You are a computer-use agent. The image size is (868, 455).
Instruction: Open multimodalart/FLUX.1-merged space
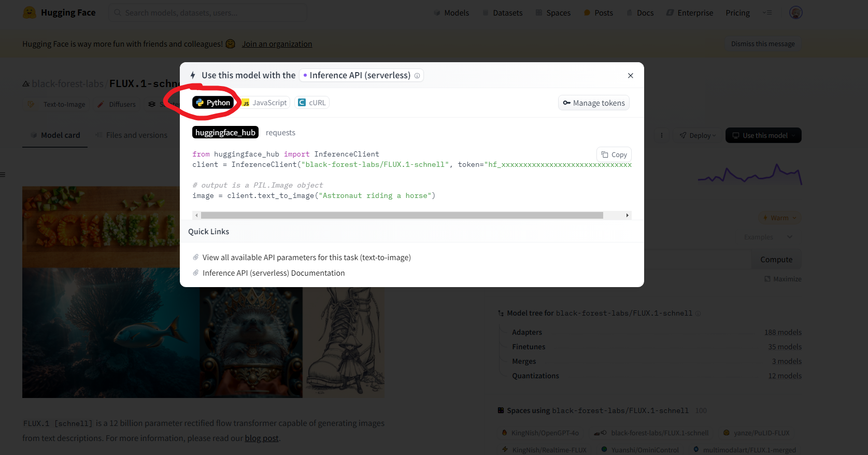click(744, 450)
